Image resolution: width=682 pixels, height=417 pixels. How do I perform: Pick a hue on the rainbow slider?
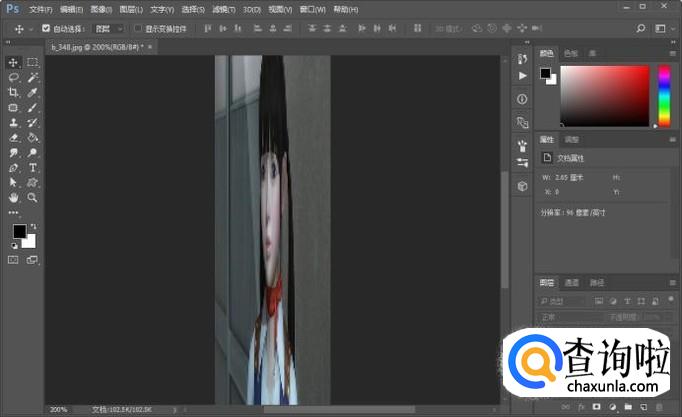(664, 96)
